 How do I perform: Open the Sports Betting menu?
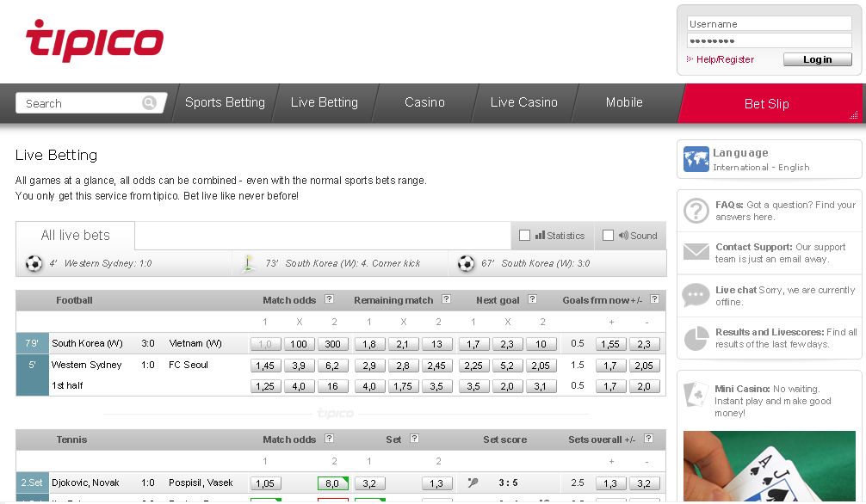pyautogui.click(x=225, y=102)
